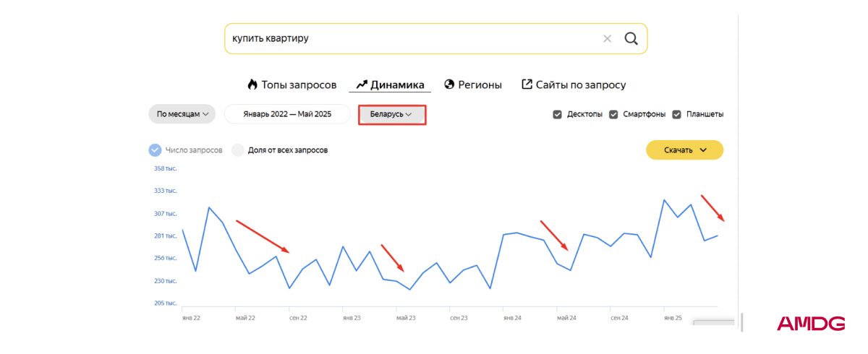Click into the купить квартиру search field

point(412,38)
